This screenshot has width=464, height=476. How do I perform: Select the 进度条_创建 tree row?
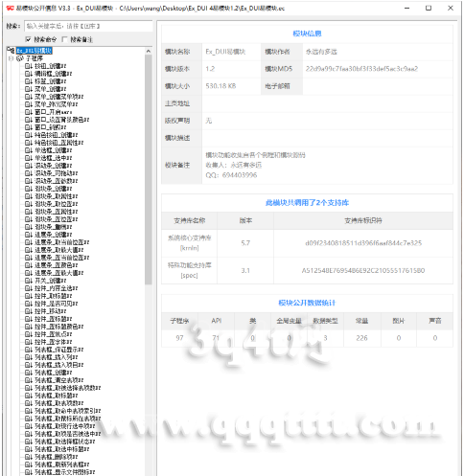tap(53, 235)
